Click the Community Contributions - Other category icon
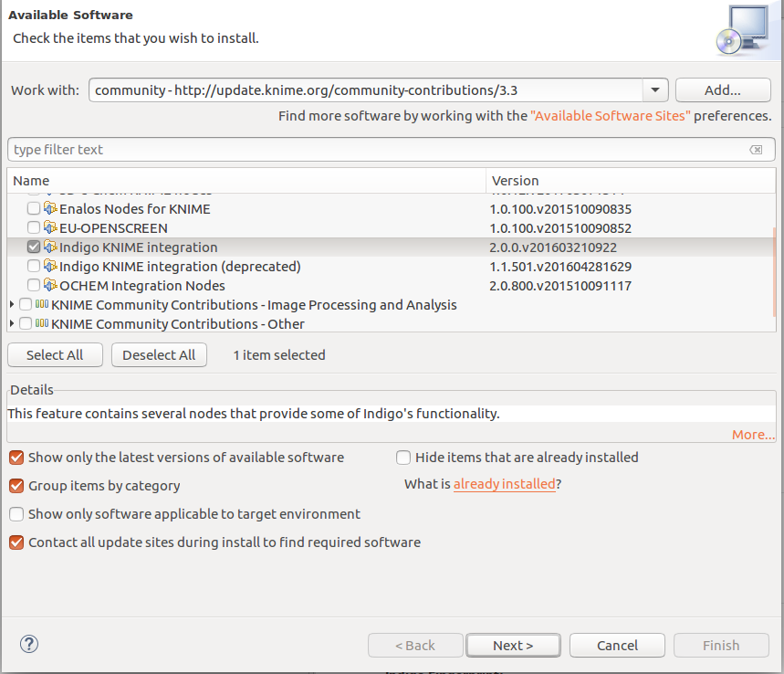Viewport: 784px width, 674px height. (x=42, y=324)
